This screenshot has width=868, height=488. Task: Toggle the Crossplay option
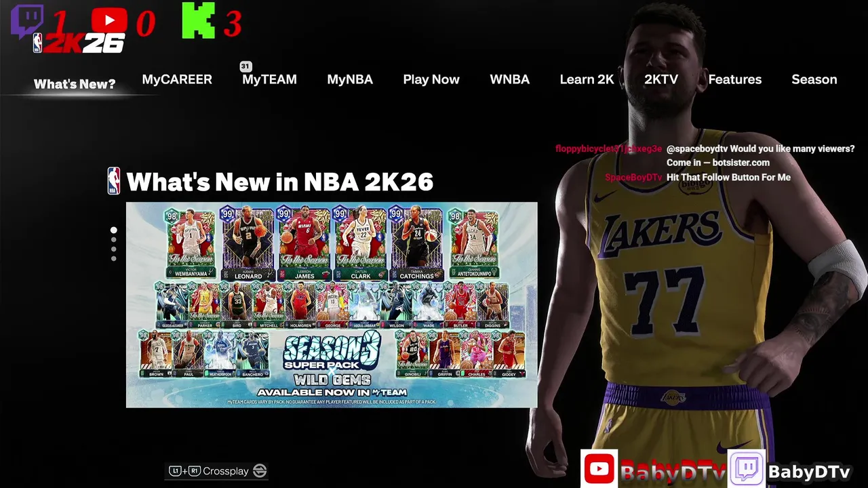(x=217, y=471)
